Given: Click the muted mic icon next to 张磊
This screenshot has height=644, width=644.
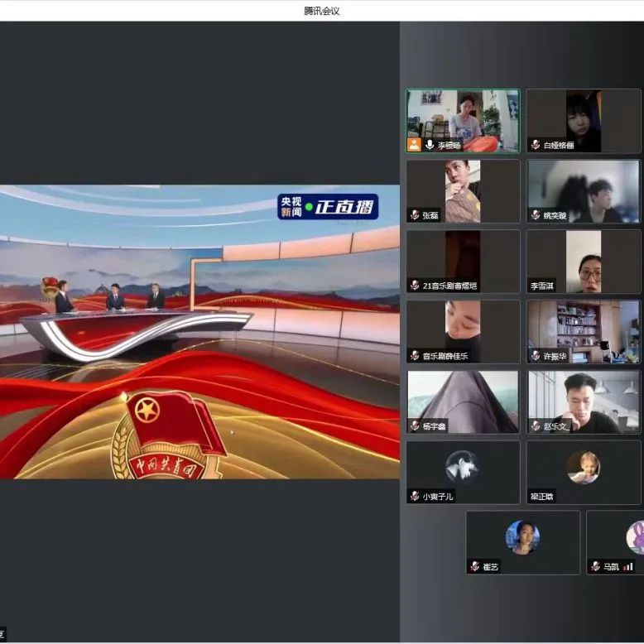Looking at the screenshot, I should 415,214.
